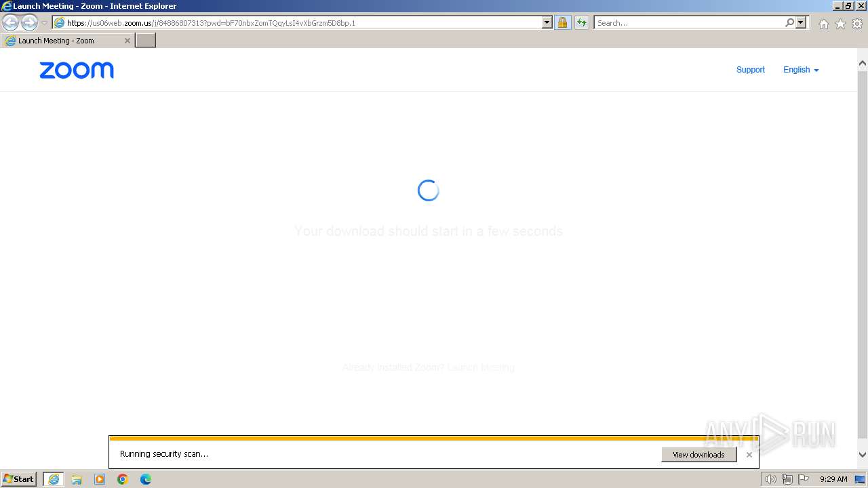868x488 pixels.
Task: Click the View downloads button
Action: [698, 455]
